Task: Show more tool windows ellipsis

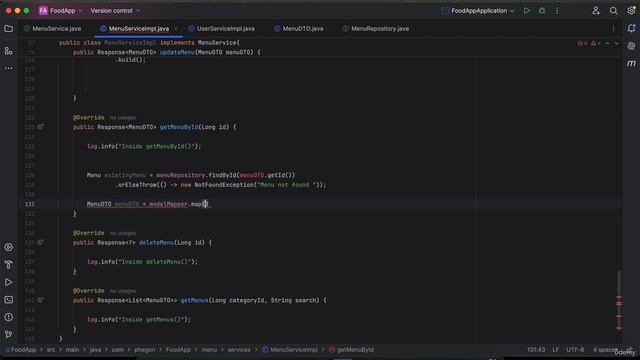Action: point(9,68)
